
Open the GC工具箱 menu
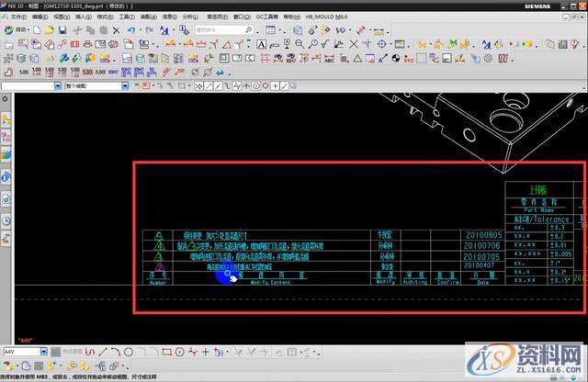[x=267, y=17]
